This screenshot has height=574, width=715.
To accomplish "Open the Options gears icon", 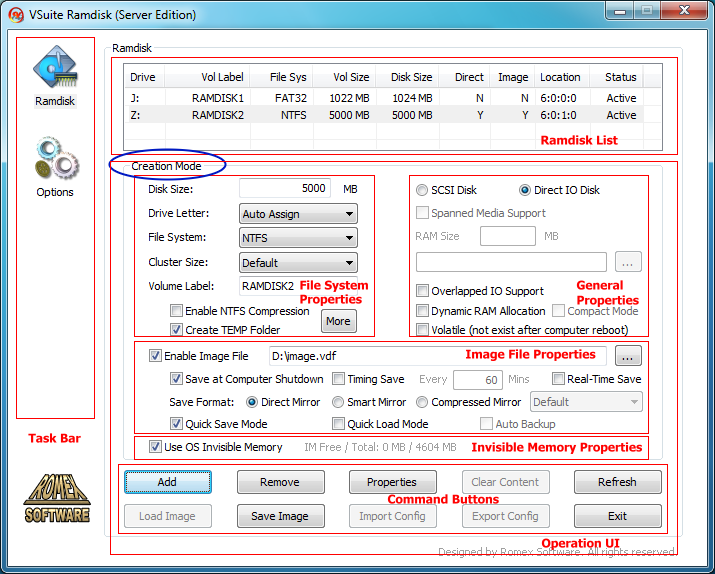I will pos(57,158).
